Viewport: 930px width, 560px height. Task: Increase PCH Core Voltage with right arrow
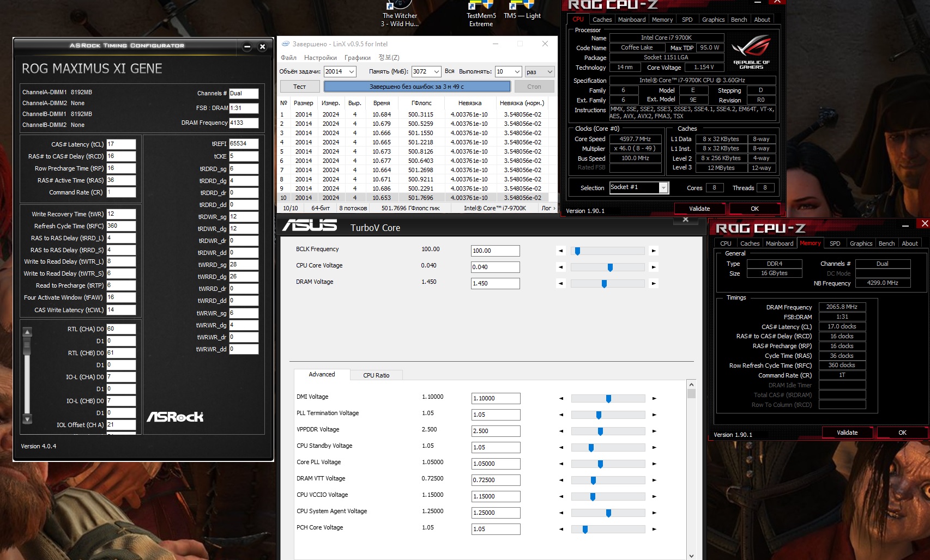coord(654,529)
